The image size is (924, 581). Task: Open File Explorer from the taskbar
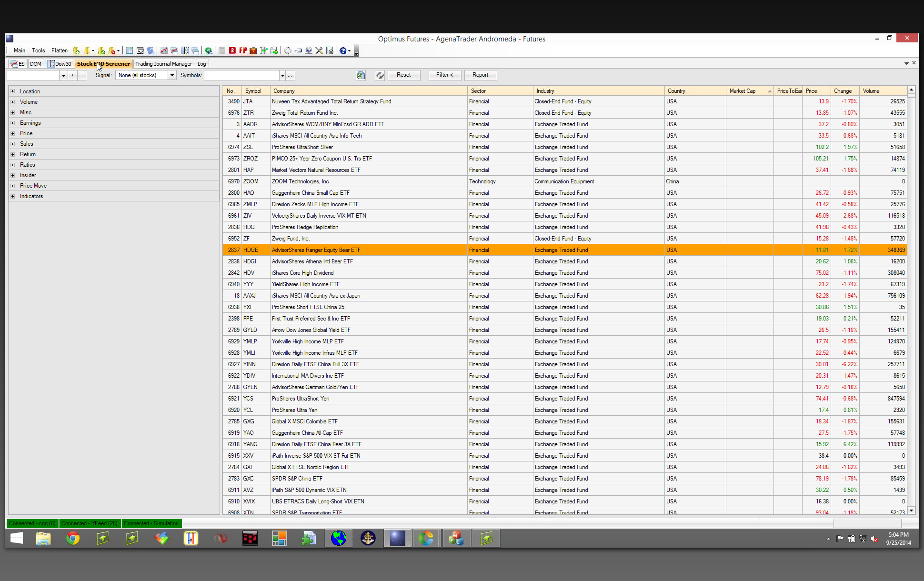pyautogui.click(x=43, y=538)
